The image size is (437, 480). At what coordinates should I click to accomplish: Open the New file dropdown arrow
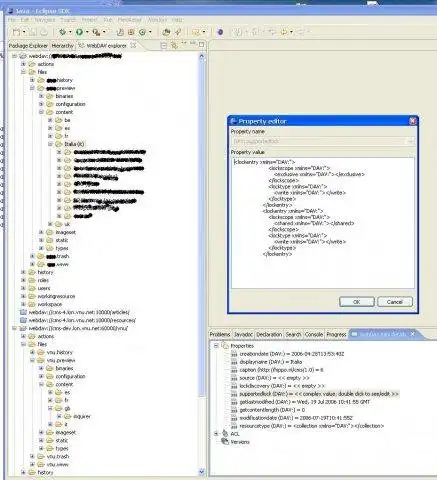[24, 32]
